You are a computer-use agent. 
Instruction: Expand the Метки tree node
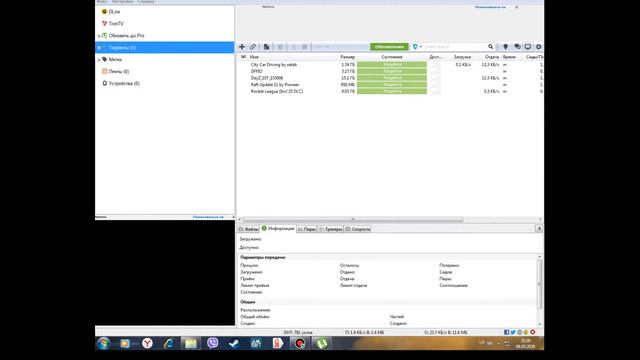coord(99,60)
